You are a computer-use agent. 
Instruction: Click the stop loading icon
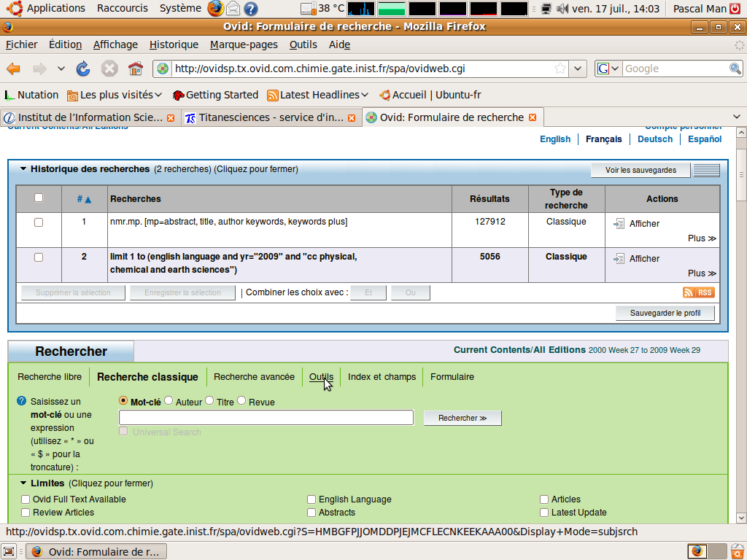pyautogui.click(x=109, y=69)
